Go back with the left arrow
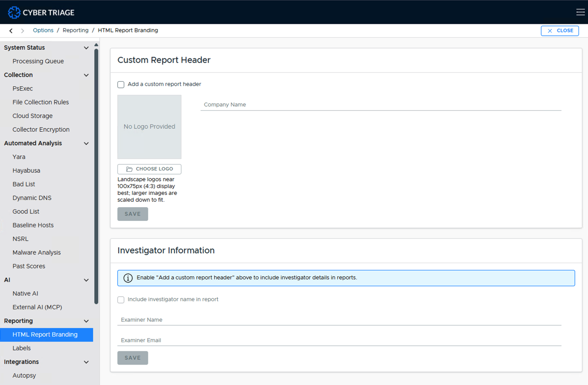The width and height of the screenshot is (588, 385). pos(11,31)
